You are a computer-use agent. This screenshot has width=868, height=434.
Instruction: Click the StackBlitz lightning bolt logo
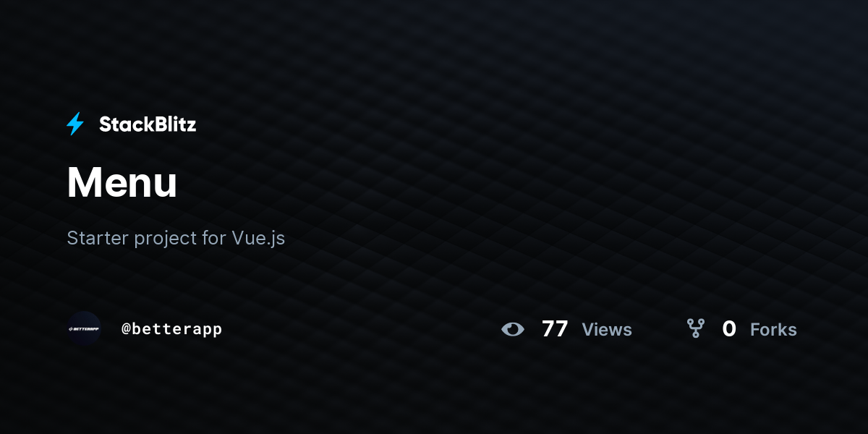[x=75, y=124]
